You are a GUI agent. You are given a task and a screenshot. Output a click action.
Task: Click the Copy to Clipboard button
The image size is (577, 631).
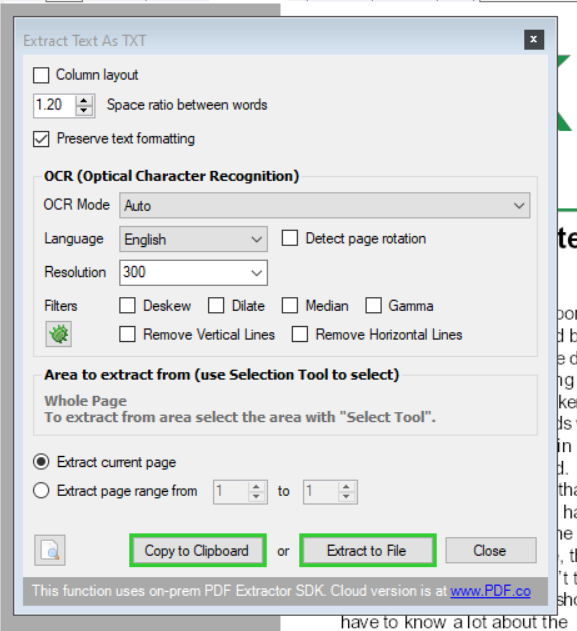[x=198, y=551]
